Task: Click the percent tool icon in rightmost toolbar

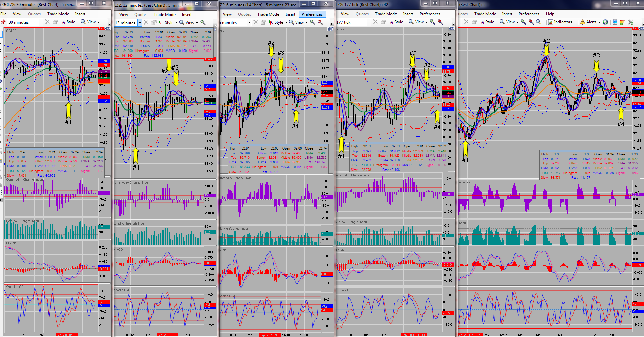Action: point(631,22)
